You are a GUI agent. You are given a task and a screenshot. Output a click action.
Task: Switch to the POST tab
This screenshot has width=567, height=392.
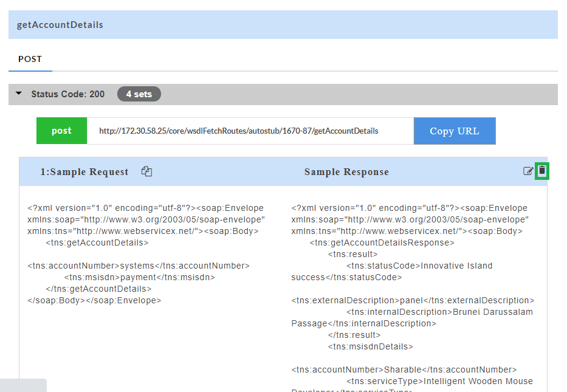point(30,59)
